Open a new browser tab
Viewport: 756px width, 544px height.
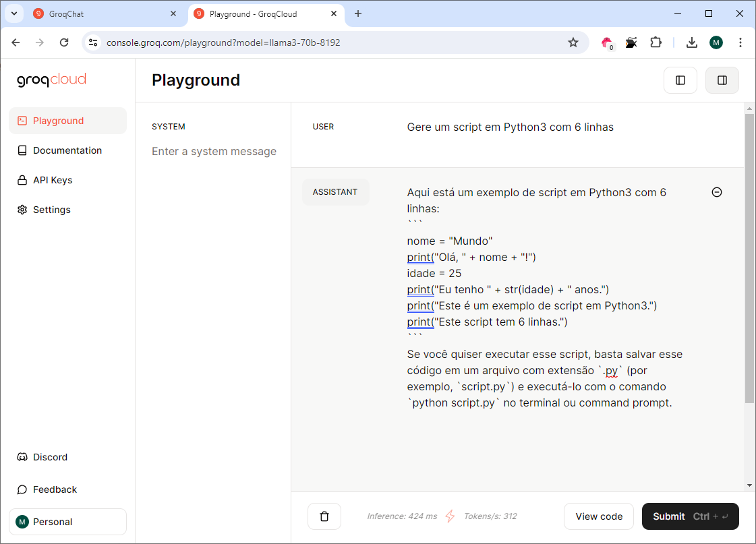point(357,14)
